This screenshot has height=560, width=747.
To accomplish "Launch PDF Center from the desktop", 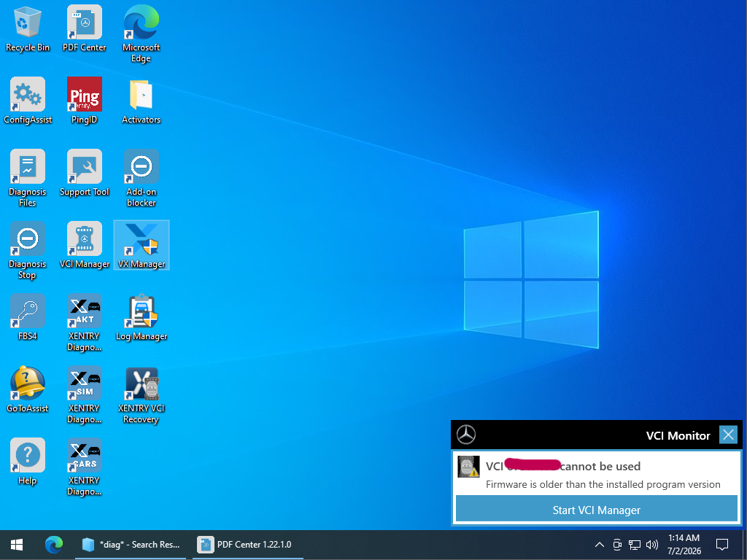I will coord(85,28).
